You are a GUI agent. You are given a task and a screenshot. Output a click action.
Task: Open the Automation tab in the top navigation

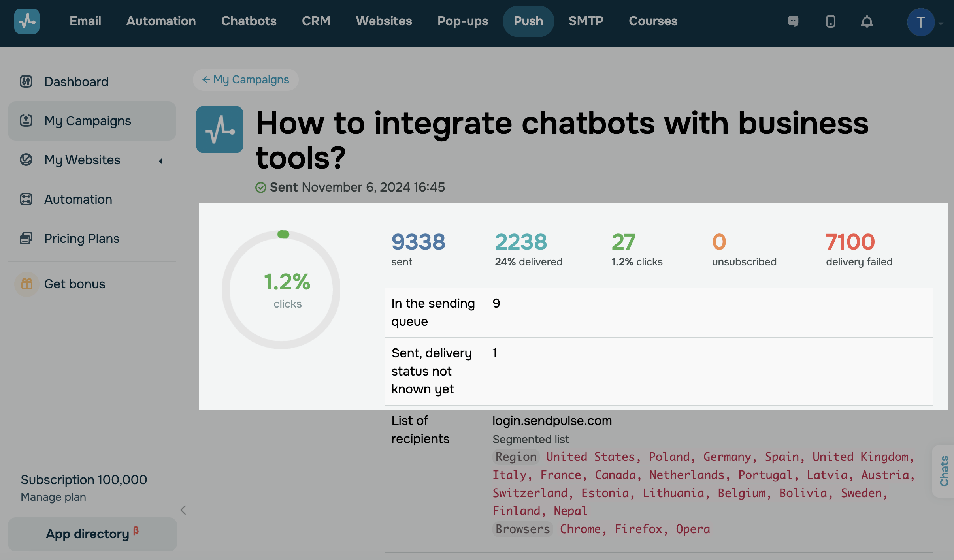[x=161, y=21]
